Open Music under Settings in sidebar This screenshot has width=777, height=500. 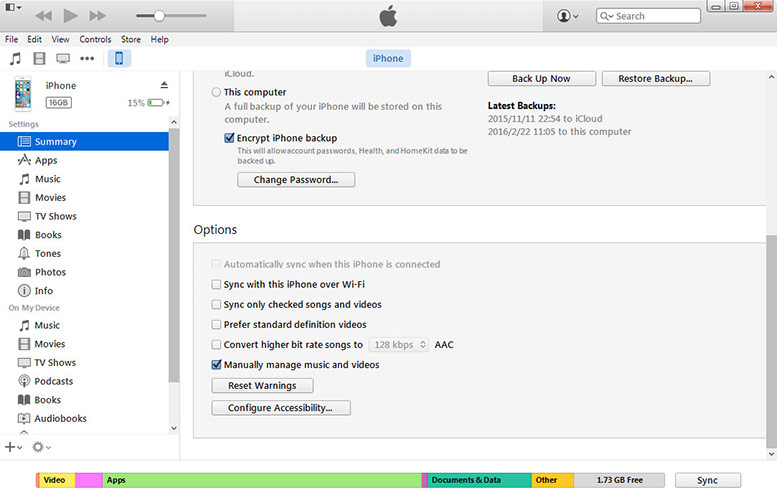click(84, 179)
